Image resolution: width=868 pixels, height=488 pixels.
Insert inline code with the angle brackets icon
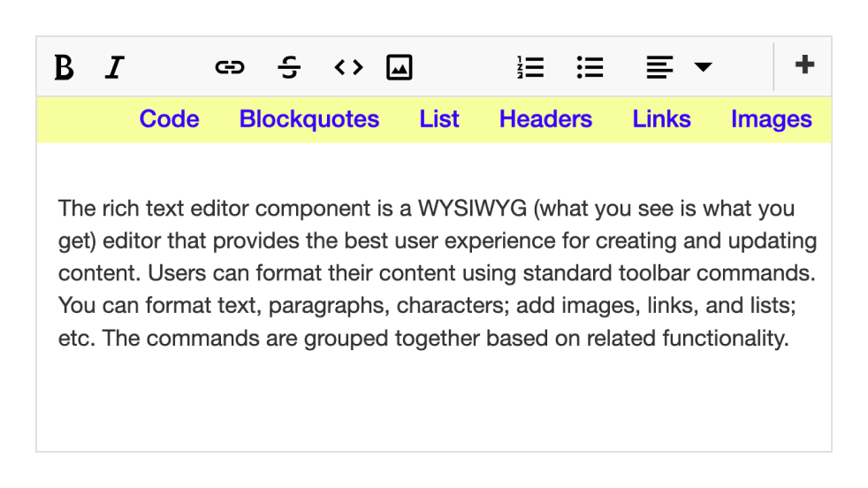click(x=348, y=67)
